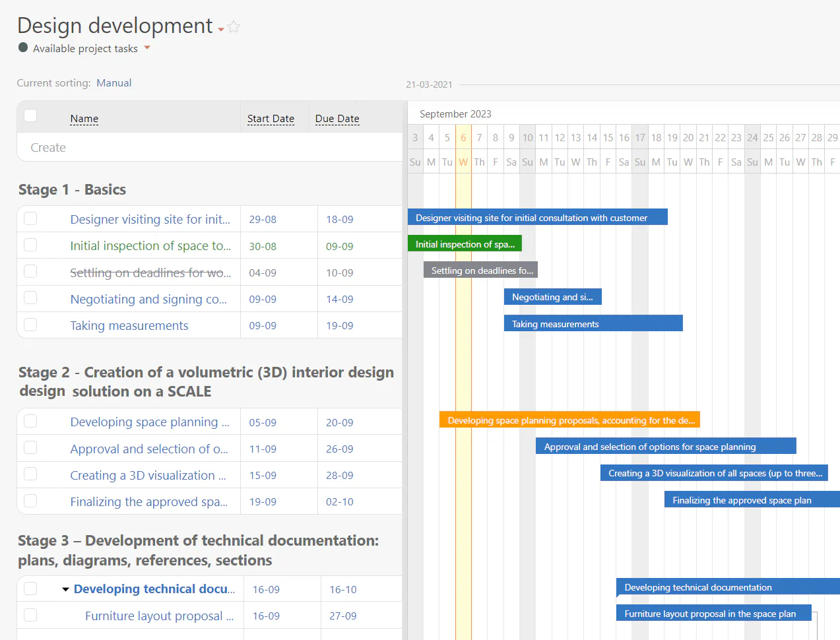Check the Furniture layout proposal checkbox
The image size is (840, 640).
point(30,615)
